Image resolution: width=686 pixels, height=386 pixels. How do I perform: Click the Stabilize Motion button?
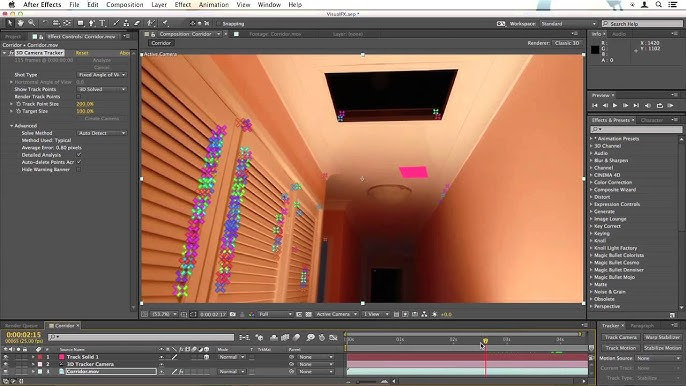[x=662, y=348]
